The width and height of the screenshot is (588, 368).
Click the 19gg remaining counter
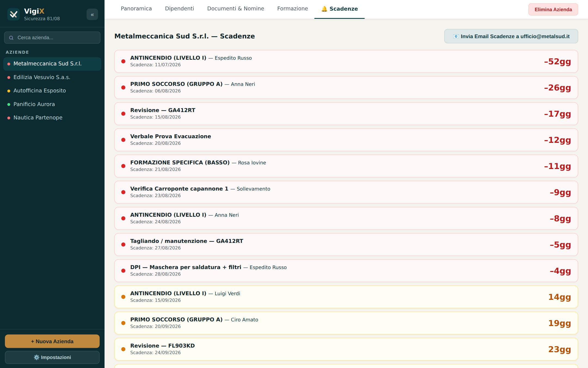pos(559,323)
